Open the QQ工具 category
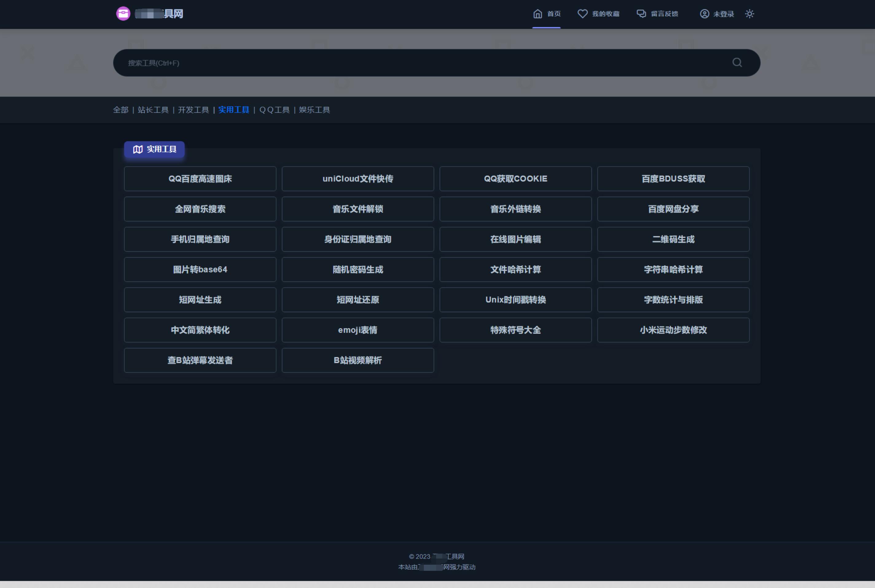 click(x=275, y=110)
